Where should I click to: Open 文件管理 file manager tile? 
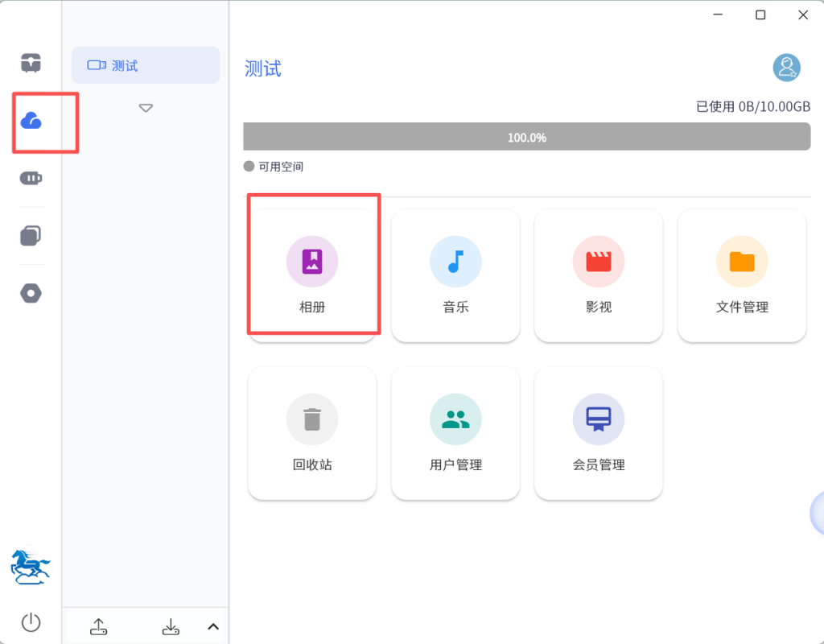point(742,275)
